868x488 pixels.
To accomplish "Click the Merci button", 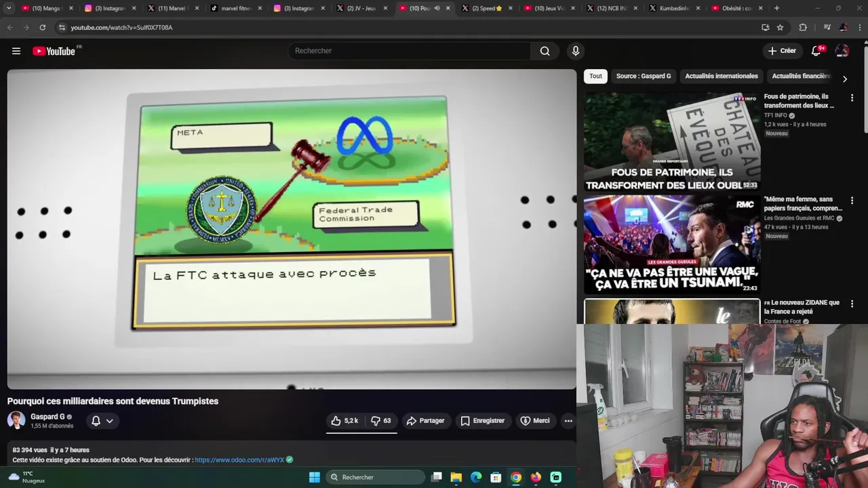I will (x=535, y=421).
